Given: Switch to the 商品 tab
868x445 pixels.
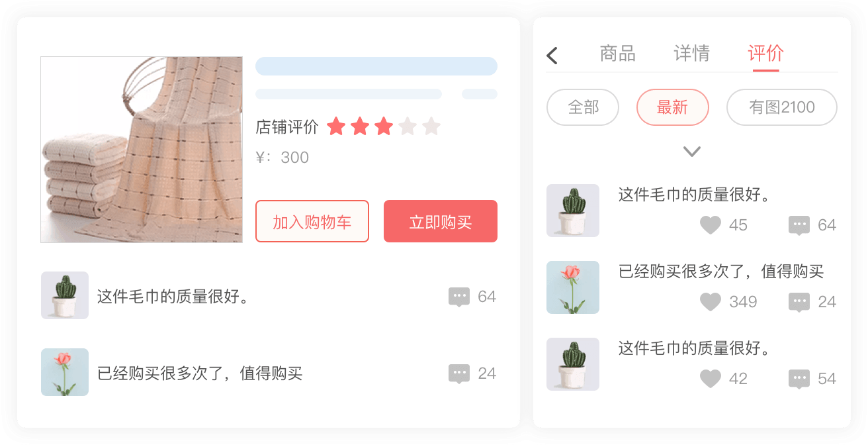Looking at the screenshot, I should (x=618, y=54).
